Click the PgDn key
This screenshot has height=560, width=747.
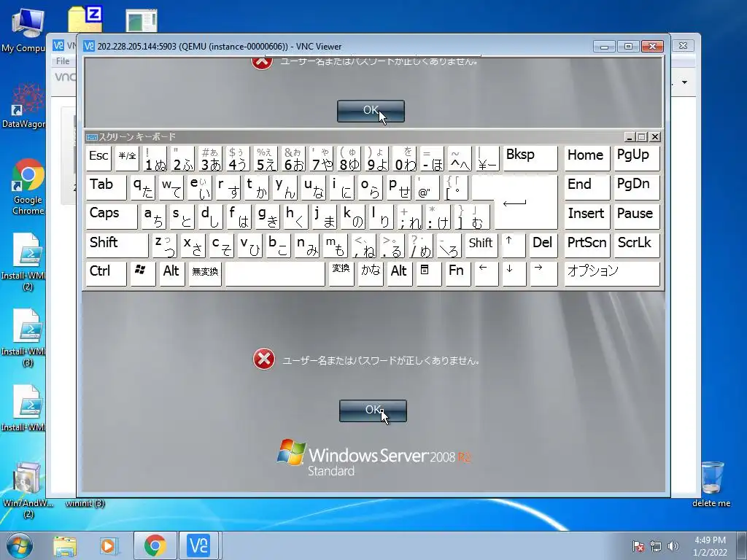click(x=636, y=187)
